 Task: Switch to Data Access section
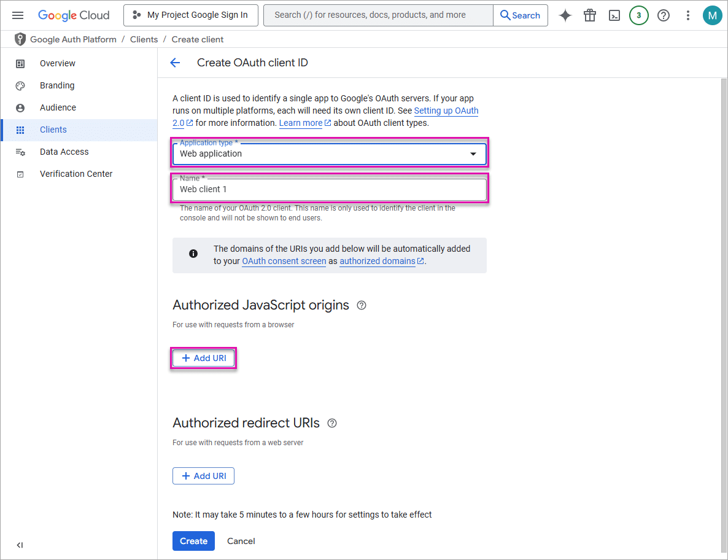64,151
